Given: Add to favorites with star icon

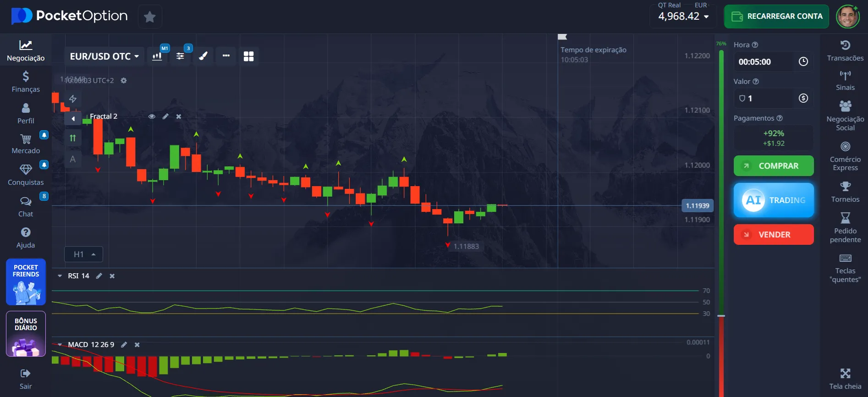Looking at the screenshot, I should point(149,17).
